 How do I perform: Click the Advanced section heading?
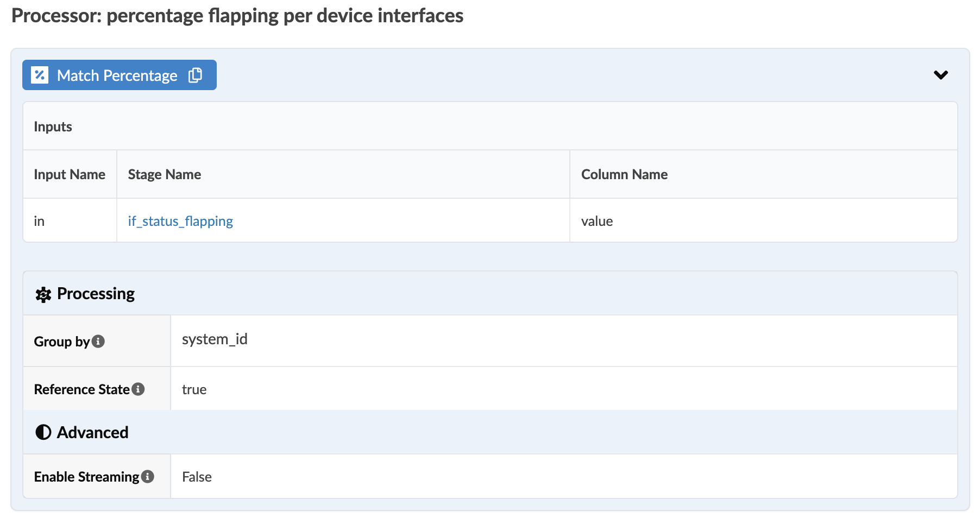93,432
